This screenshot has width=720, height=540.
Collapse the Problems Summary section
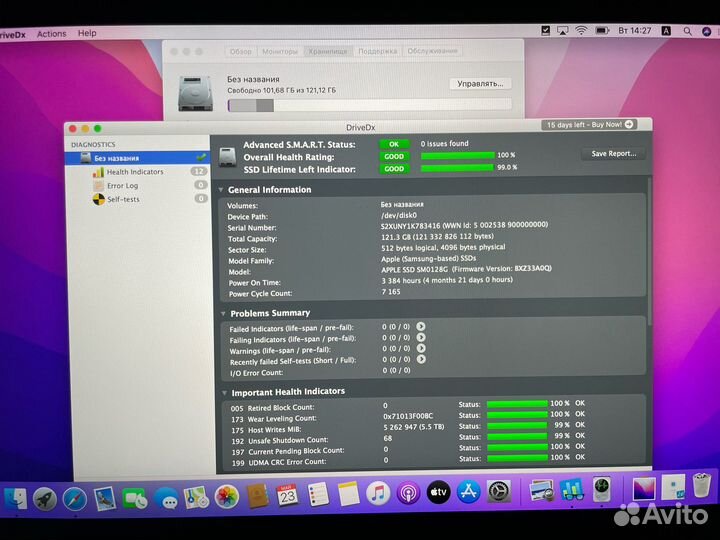pos(223,313)
